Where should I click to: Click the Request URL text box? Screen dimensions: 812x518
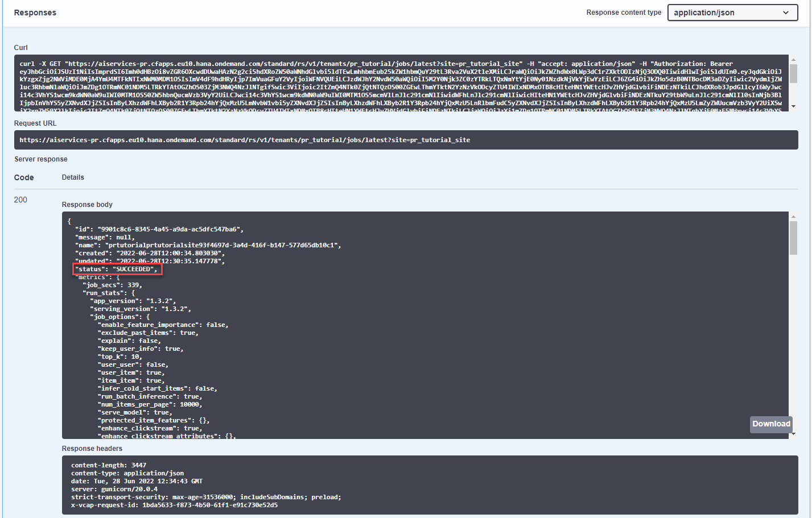click(406, 140)
